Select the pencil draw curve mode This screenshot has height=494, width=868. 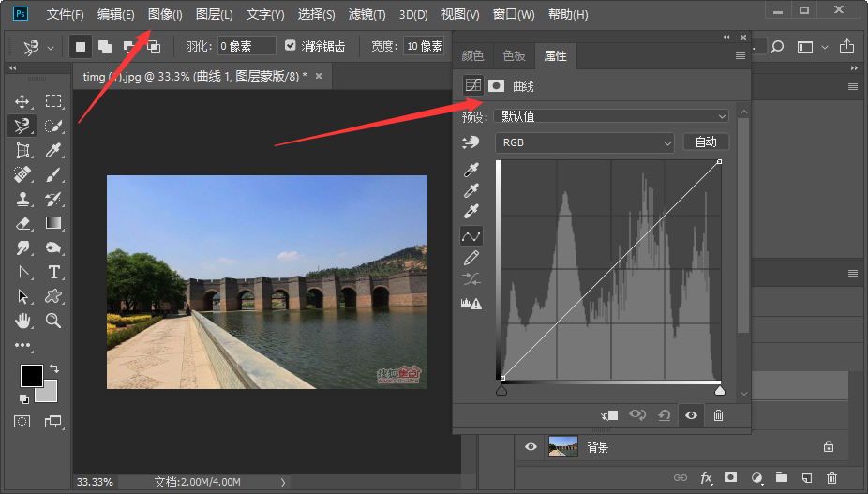click(471, 258)
